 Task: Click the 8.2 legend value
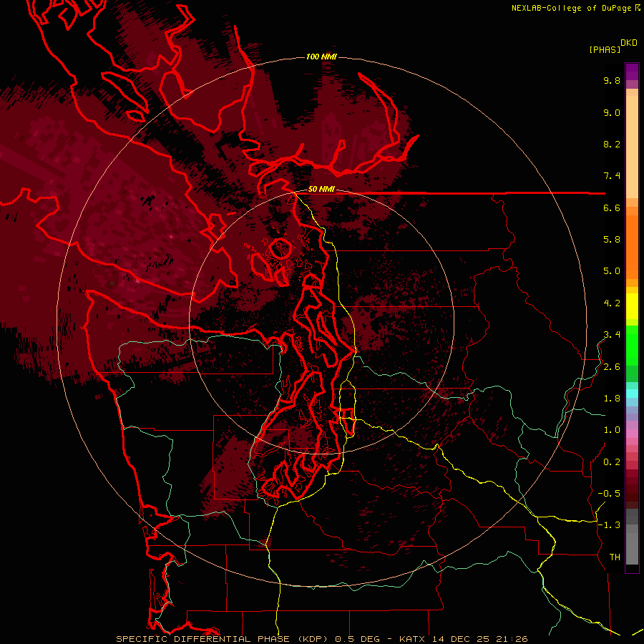[612, 144]
